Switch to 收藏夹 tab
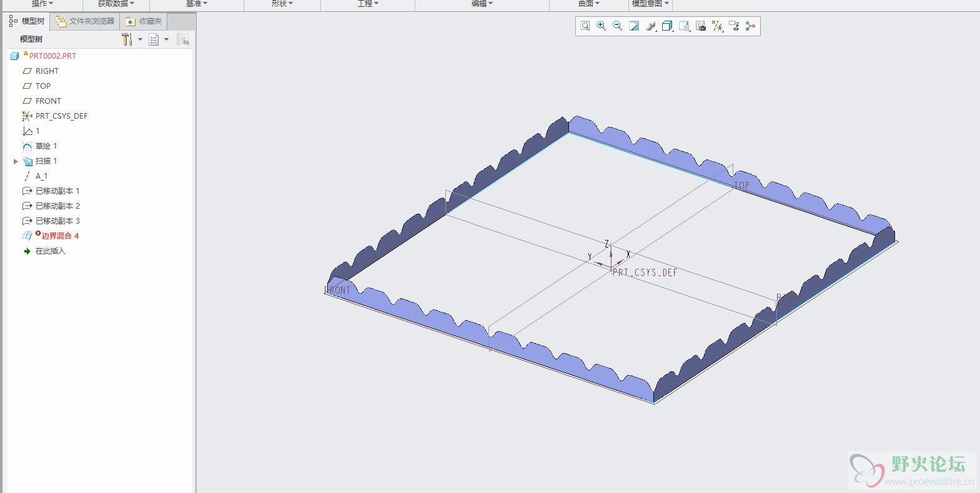 tap(144, 21)
